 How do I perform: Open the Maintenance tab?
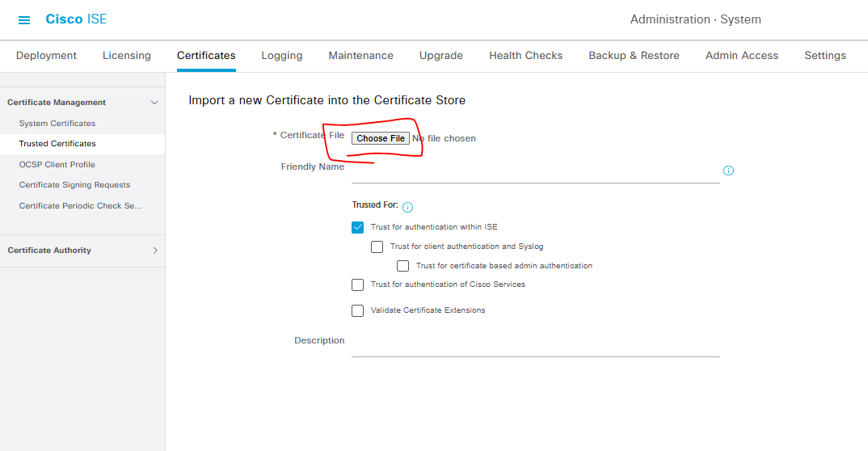click(x=361, y=55)
